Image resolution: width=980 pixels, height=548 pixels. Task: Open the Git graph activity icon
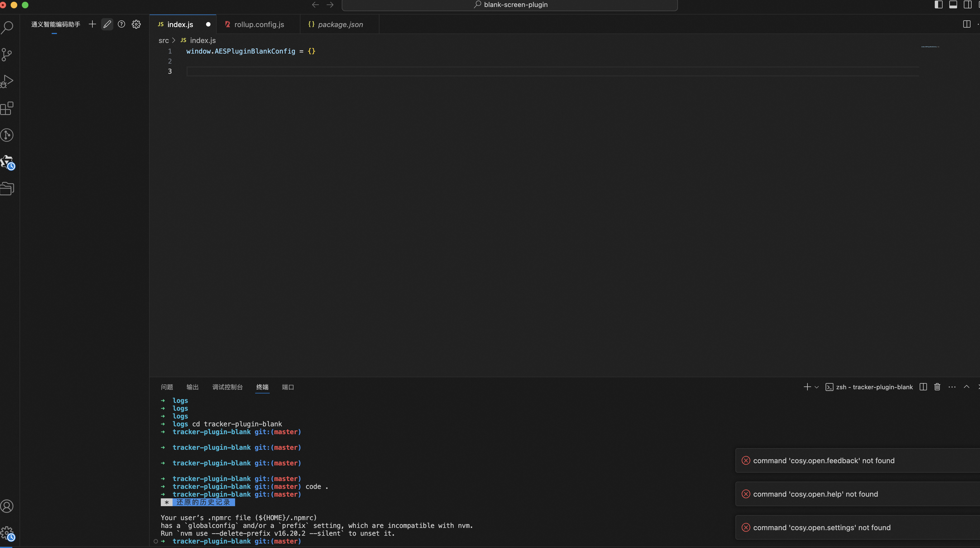pos(7,135)
